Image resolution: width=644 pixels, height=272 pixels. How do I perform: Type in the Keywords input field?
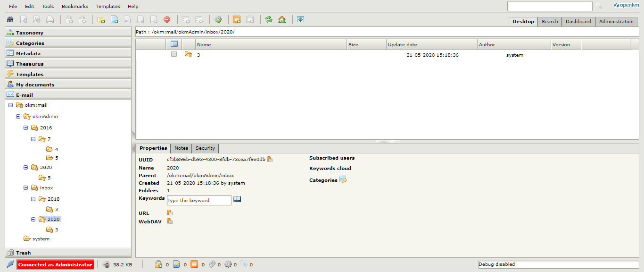pos(198,200)
